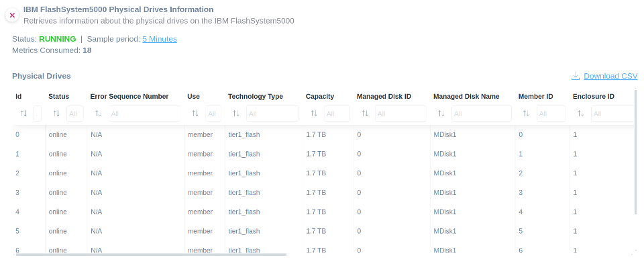Viewport: 644px width, 266px height.
Task: Click N/A error value for drive 2
Action: pyautogui.click(x=96, y=173)
